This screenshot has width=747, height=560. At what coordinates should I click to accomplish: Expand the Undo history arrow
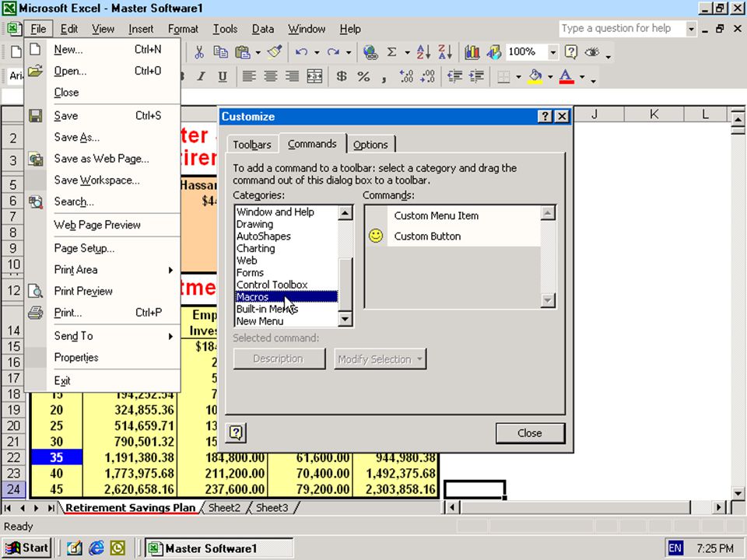click(317, 52)
